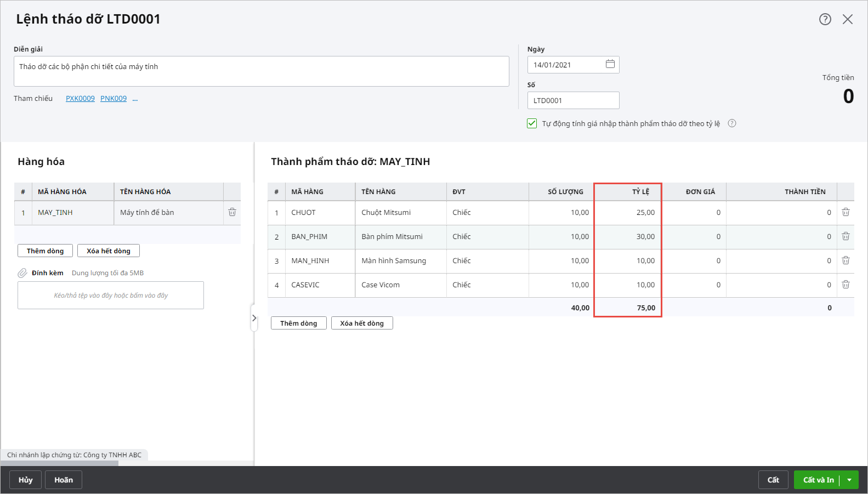Open the PXK0009 reference link
This screenshot has height=494, width=868.
coord(80,99)
